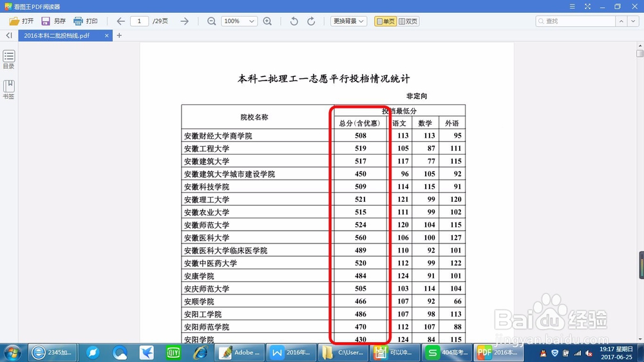This screenshot has width=644, height=362.
Task: Click the 查找 search box
Action: (x=575, y=21)
